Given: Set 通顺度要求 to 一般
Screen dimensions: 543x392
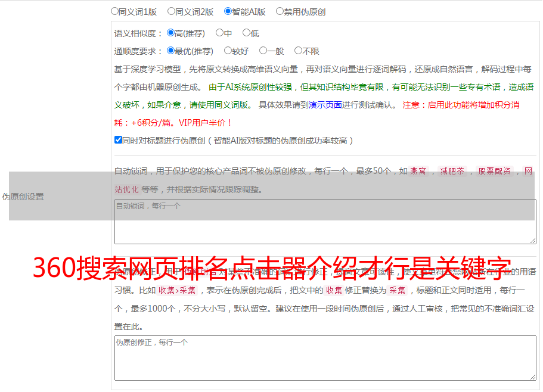Looking at the screenshot, I should tap(263, 51).
